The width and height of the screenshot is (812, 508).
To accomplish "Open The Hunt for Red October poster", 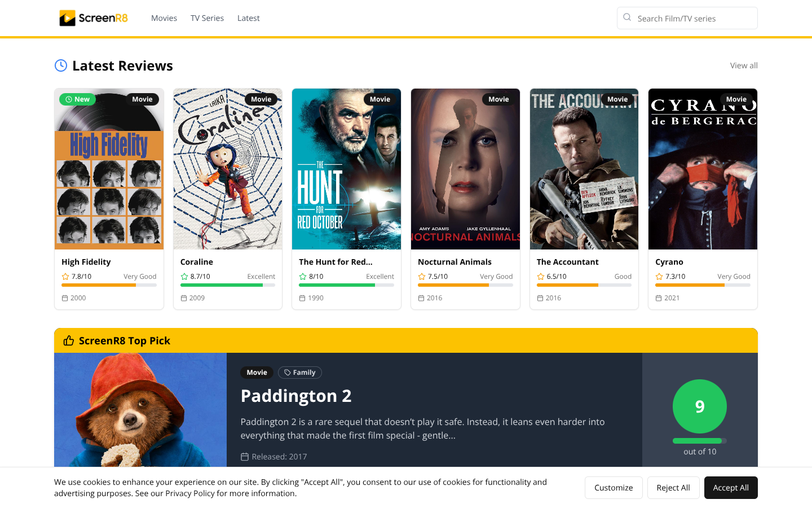I will [x=346, y=169].
